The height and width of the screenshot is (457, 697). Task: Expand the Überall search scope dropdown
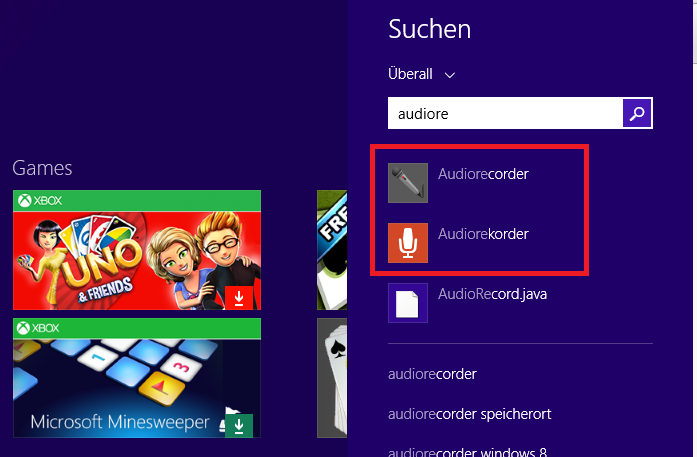(x=421, y=74)
